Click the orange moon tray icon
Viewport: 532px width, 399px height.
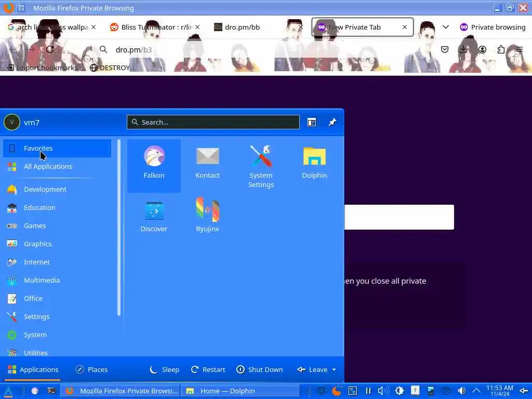337,391
